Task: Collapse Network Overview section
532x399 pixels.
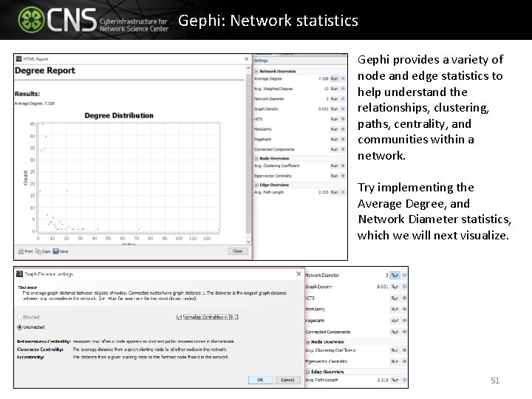Action: pos(256,72)
